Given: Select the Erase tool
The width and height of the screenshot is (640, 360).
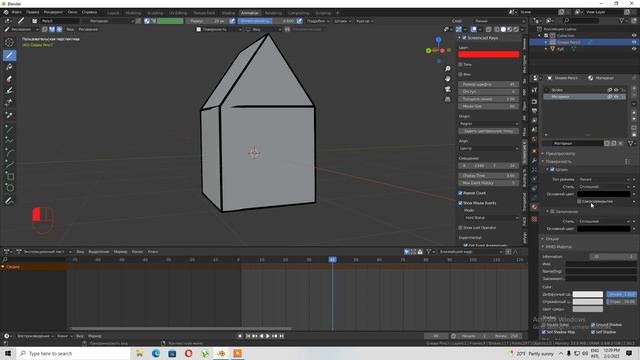Looking at the screenshot, I should 9,79.
